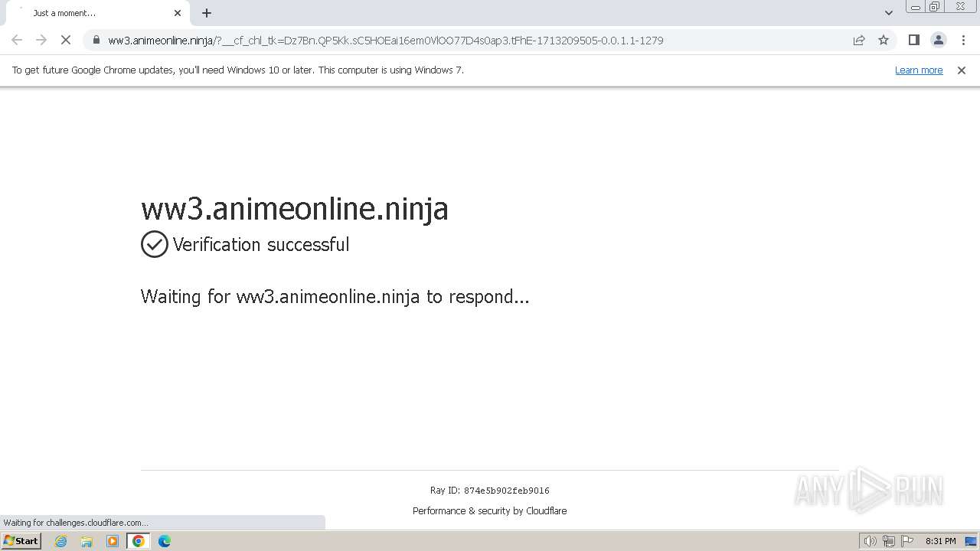Open Microsoft Edge from taskbar
Image resolution: width=980 pixels, height=551 pixels.
click(x=165, y=541)
